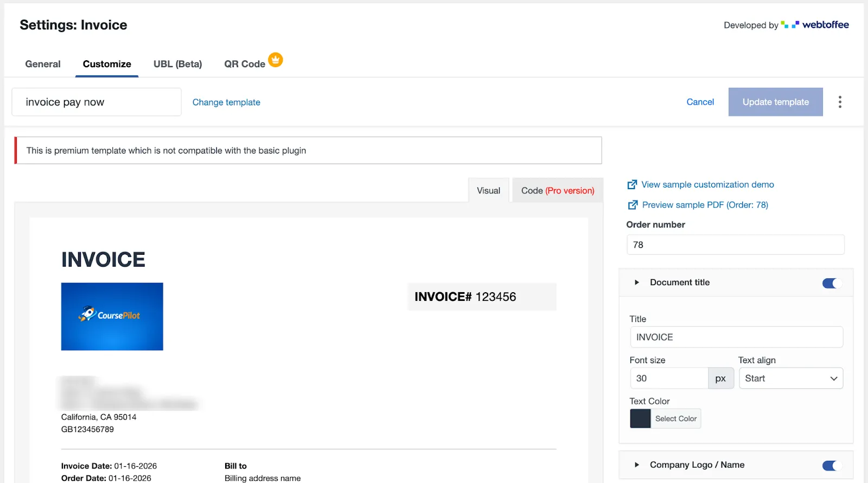Screen dimensions: 868x483
Task: Click the Font size input field
Action: [669, 378]
